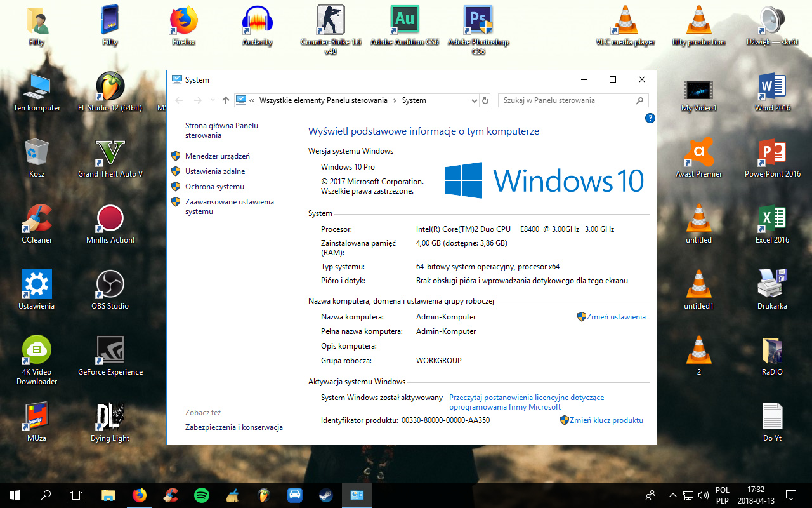Select the Drukarka printer icon
The width and height of the screenshot is (812, 508).
tap(772, 290)
